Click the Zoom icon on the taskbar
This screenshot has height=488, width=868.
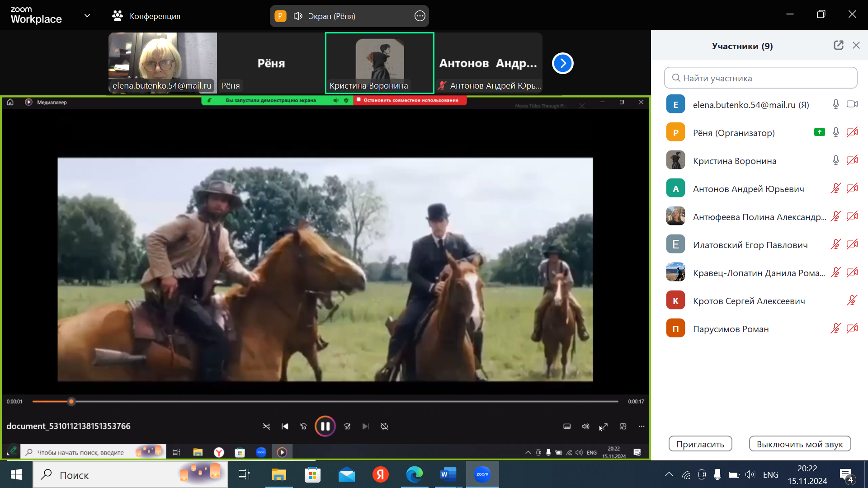coord(482,474)
